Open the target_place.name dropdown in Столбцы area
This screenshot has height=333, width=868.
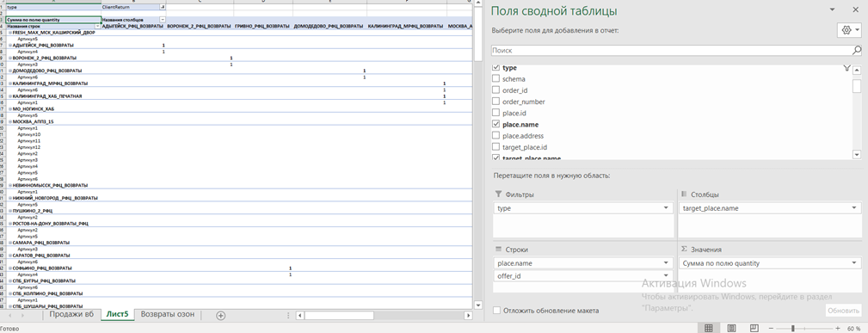pos(854,208)
